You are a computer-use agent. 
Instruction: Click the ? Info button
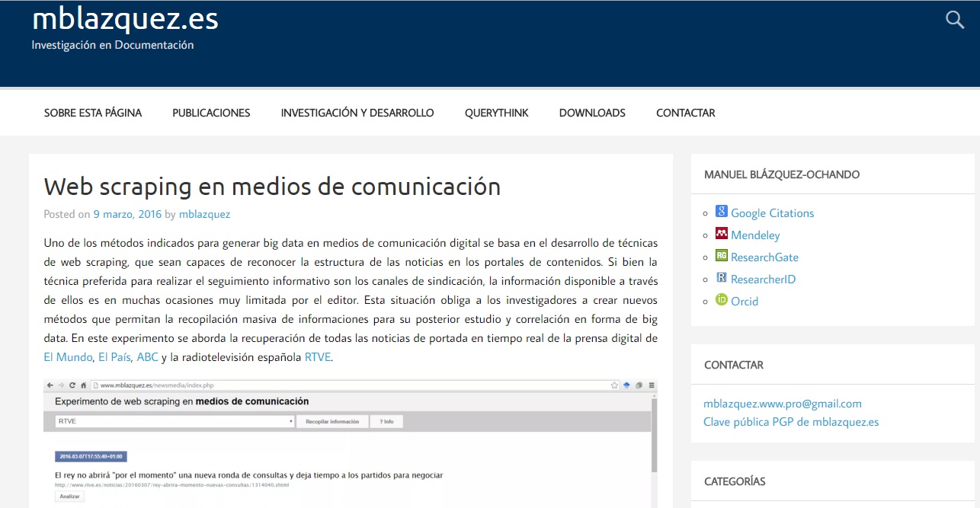(x=386, y=421)
